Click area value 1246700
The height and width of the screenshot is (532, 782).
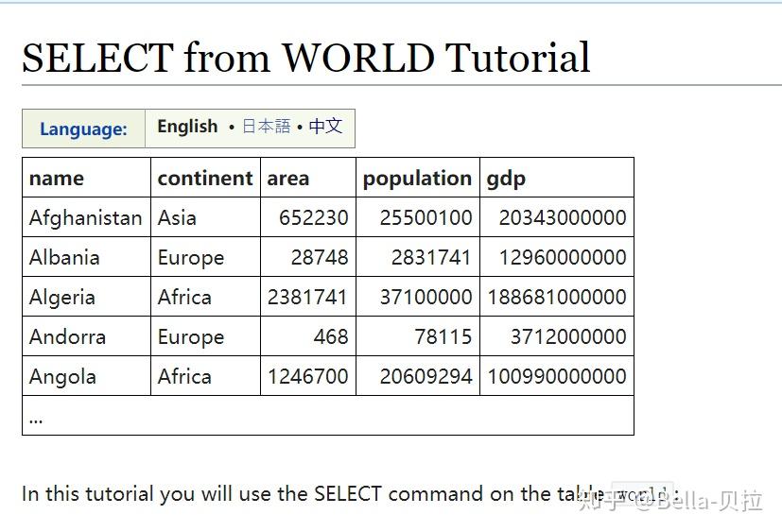click(x=308, y=376)
